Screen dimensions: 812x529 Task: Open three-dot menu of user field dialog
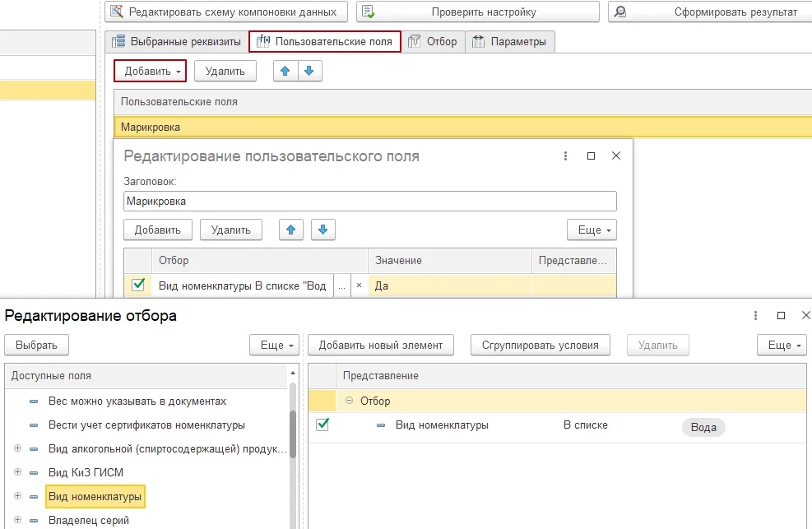tap(565, 155)
